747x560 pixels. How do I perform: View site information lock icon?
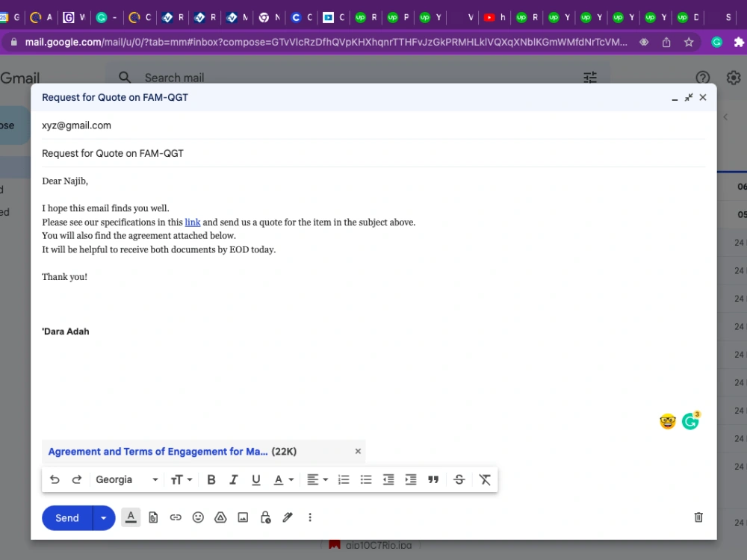click(x=13, y=43)
